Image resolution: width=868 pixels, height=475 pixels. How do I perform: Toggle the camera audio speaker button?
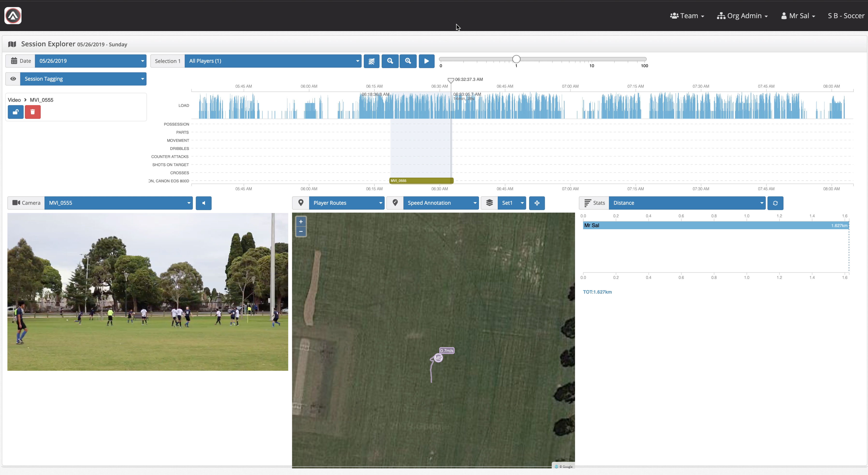[204, 203]
